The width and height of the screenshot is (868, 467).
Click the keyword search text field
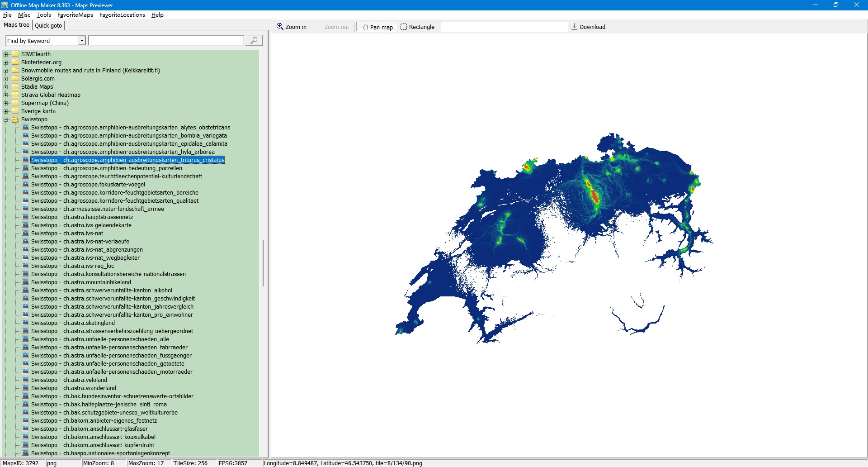(x=165, y=41)
